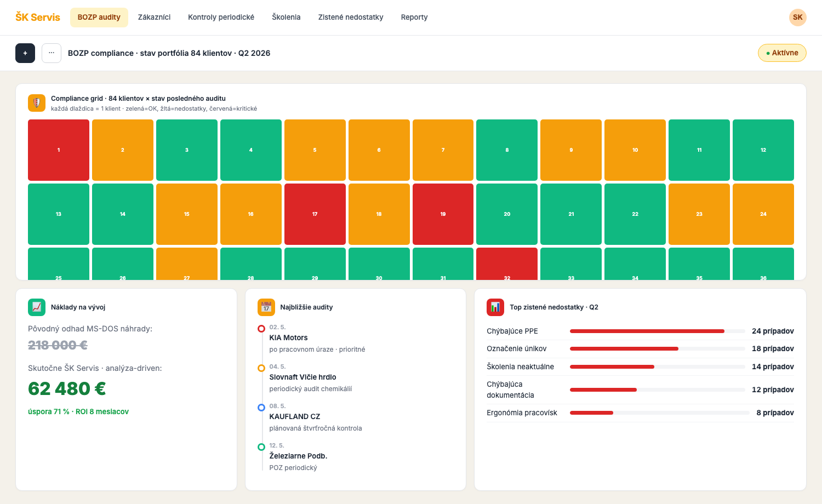Image resolution: width=822 pixels, height=504 pixels.
Task: Click '18 prípadov' count
Action: point(773,349)
